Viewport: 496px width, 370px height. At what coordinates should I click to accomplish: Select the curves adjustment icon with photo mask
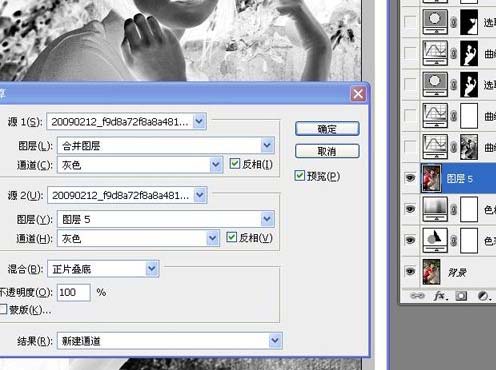(435, 147)
